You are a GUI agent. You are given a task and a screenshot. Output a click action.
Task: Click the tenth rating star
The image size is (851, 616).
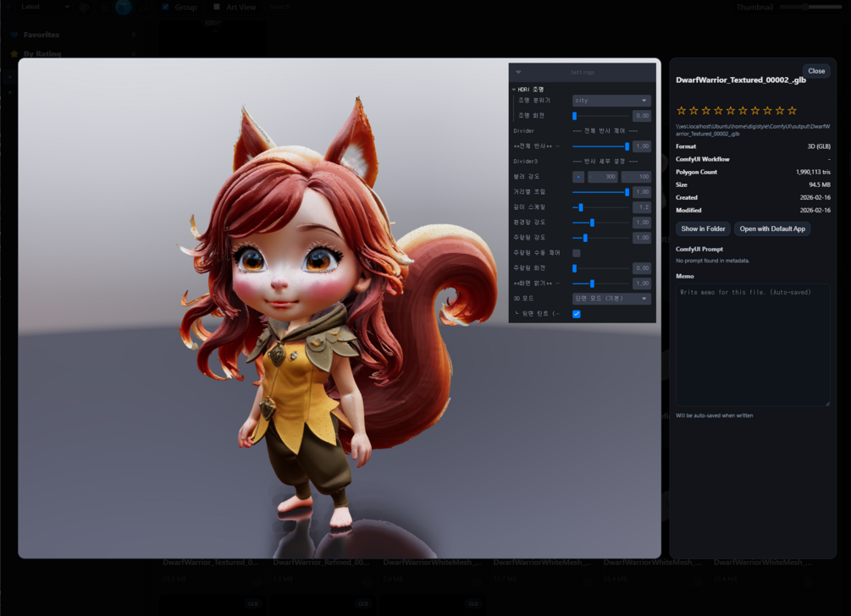coord(793,111)
